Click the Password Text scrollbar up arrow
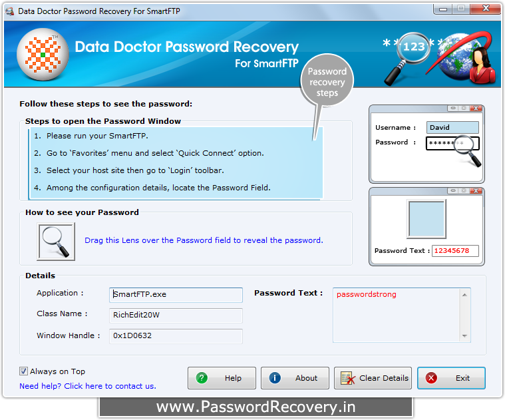Screen dimensions: 505x420 tap(464, 295)
